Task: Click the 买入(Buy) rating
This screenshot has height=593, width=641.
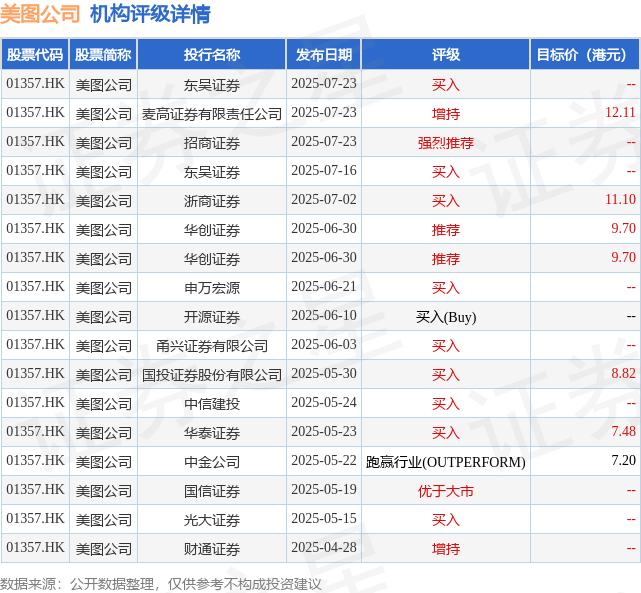Action: pos(446,317)
